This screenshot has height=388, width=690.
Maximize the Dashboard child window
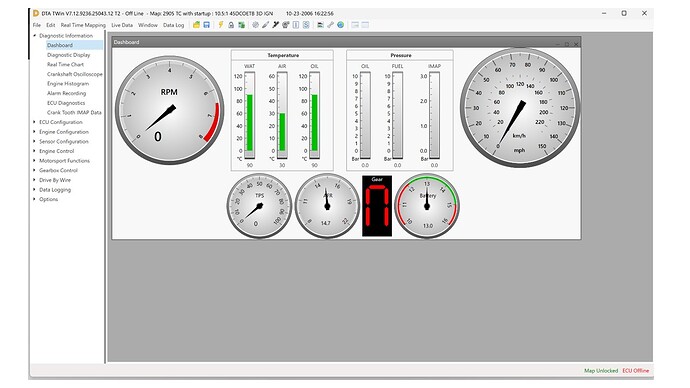point(567,44)
